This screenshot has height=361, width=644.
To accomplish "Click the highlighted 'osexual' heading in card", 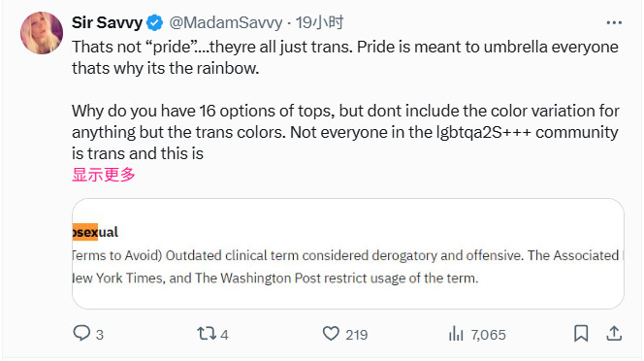I will tap(95, 232).
